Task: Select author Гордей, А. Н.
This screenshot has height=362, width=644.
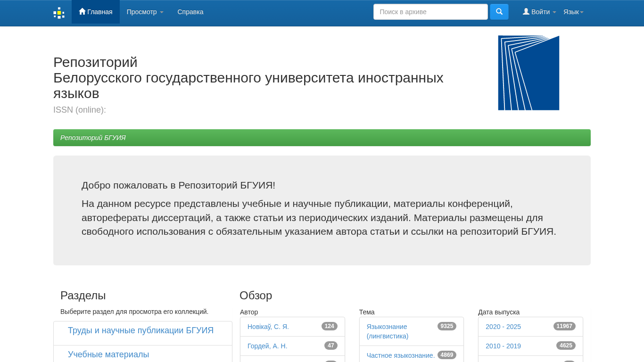Action: click(x=267, y=346)
